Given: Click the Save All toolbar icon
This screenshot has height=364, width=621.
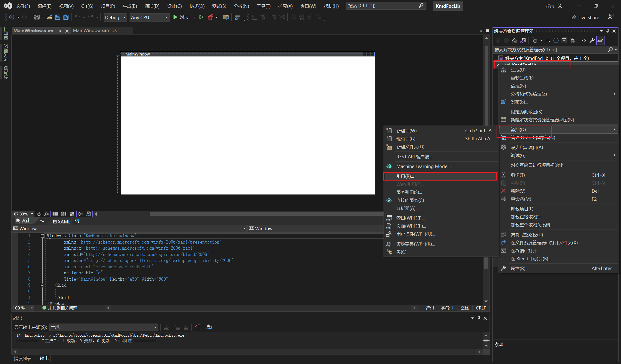Looking at the screenshot, I should 66,17.
